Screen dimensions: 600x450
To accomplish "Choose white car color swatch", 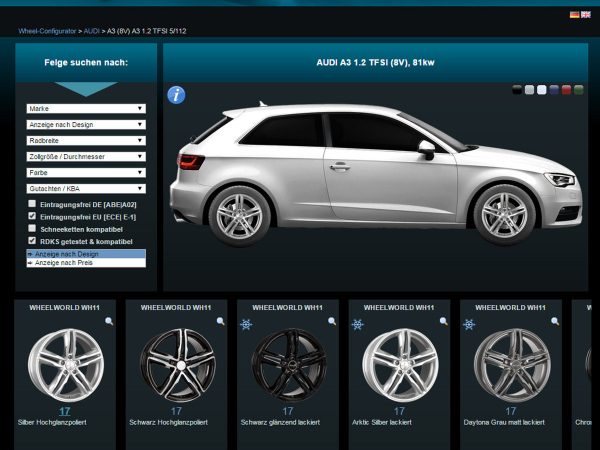I will pos(541,90).
